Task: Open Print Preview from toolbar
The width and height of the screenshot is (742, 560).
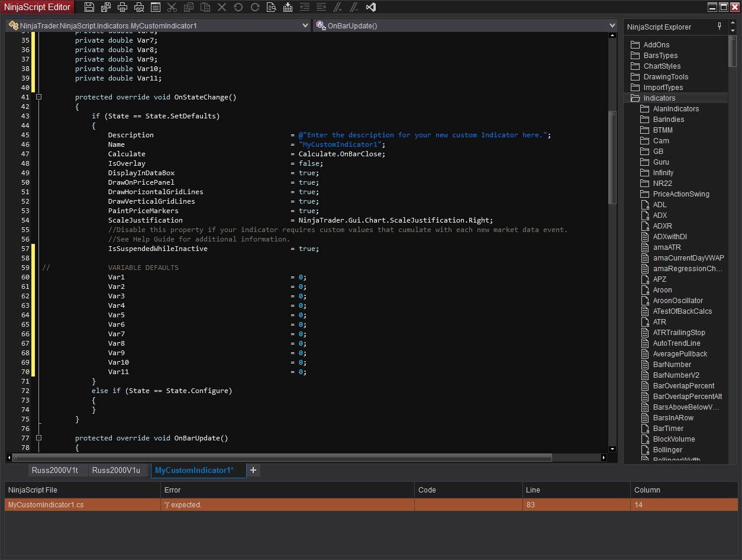Action: click(139, 8)
